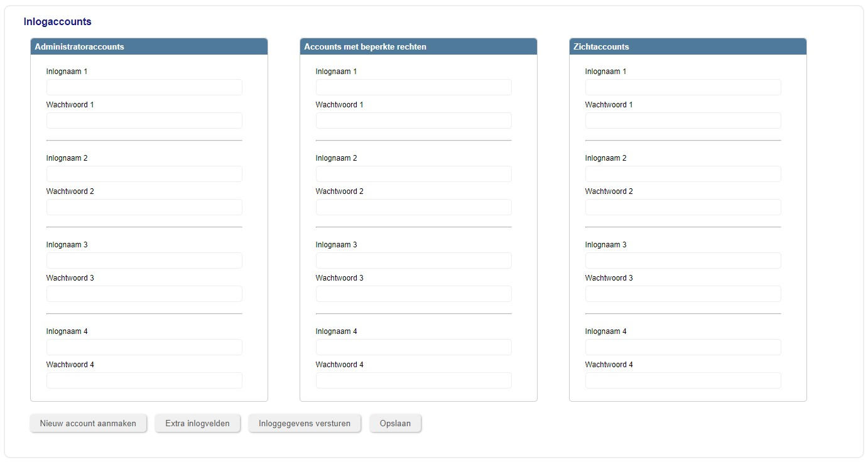Focus Inlognaam 1 in Accounts met beperkte rechten

414,87
